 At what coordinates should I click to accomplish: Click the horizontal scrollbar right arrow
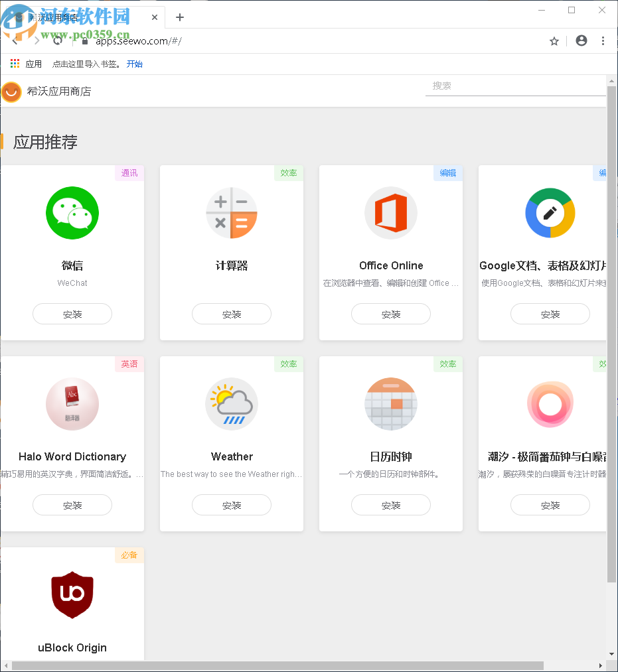point(601,666)
